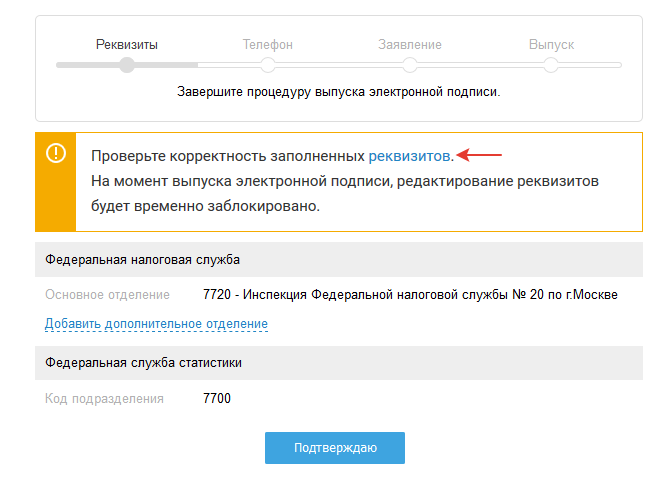
Task: Click Добавить дополнительное отделение link
Action: pos(156,324)
